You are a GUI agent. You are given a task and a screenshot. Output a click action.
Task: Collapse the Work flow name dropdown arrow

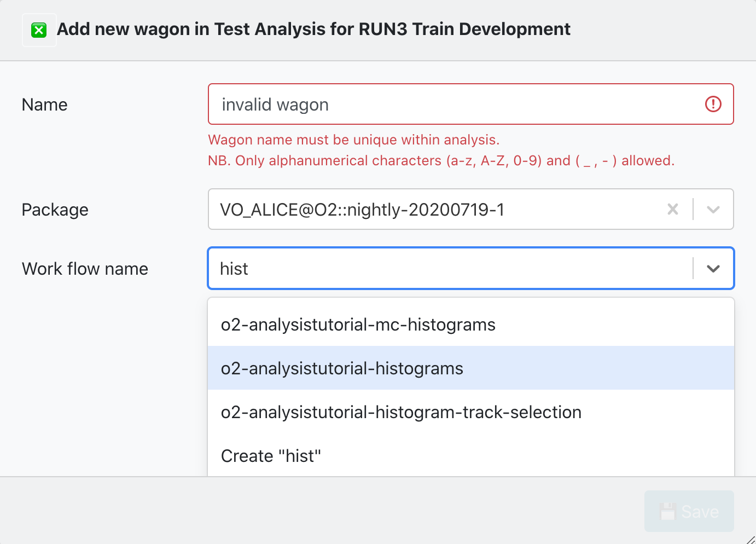click(713, 269)
